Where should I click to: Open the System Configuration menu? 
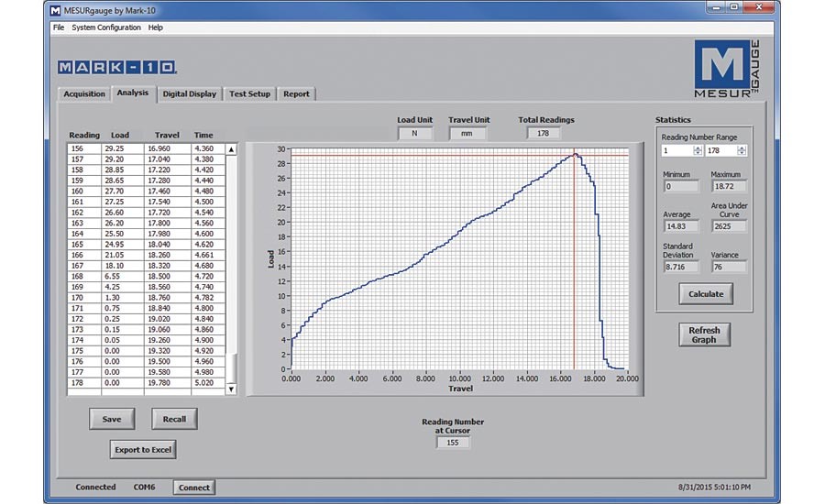[106, 27]
